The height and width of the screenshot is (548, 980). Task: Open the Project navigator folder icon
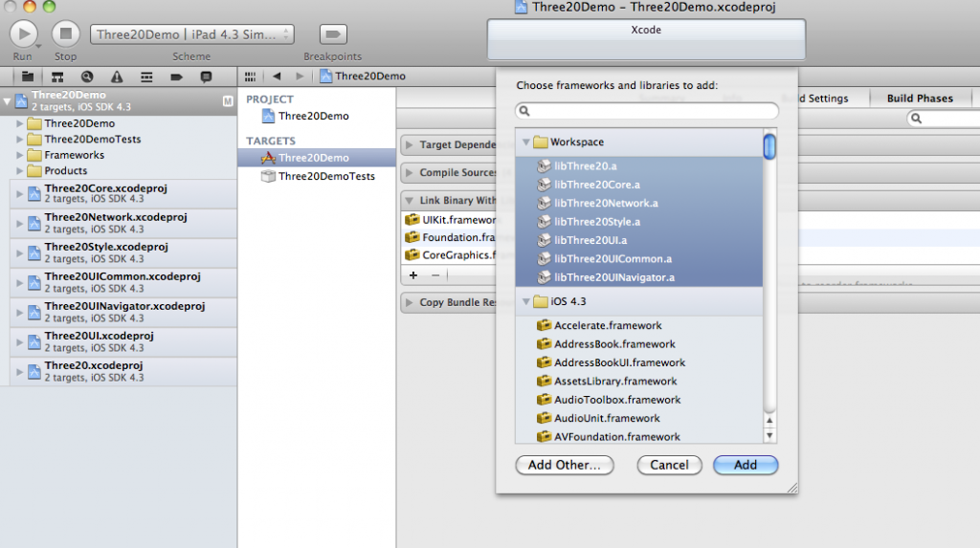click(28, 77)
